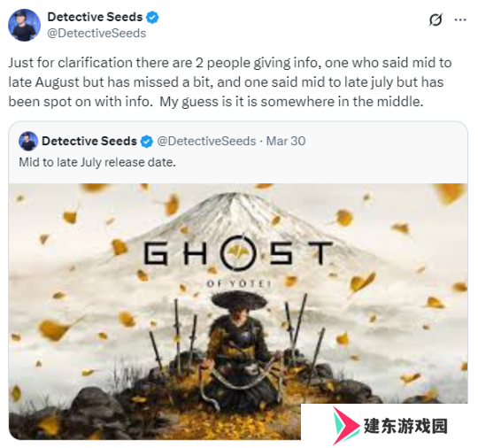Open the three-dot more options menu
The image size is (478, 448).
(x=460, y=19)
